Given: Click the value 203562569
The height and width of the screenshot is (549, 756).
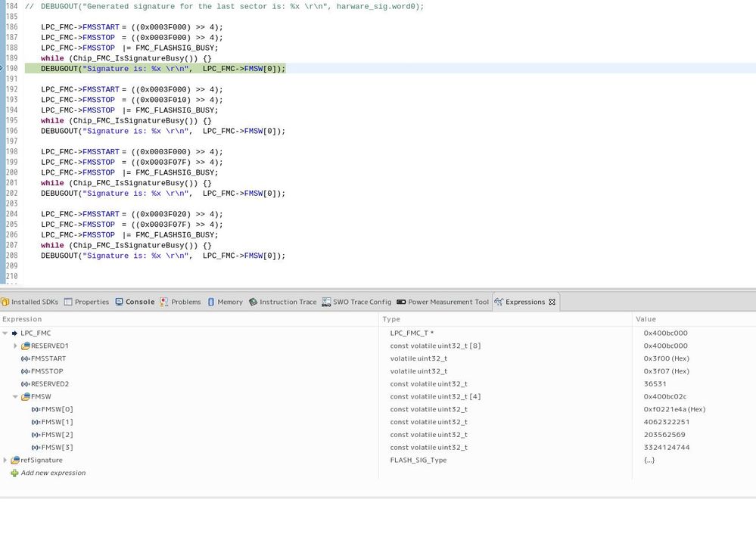Looking at the screenshot, I should tap(664, 434).
